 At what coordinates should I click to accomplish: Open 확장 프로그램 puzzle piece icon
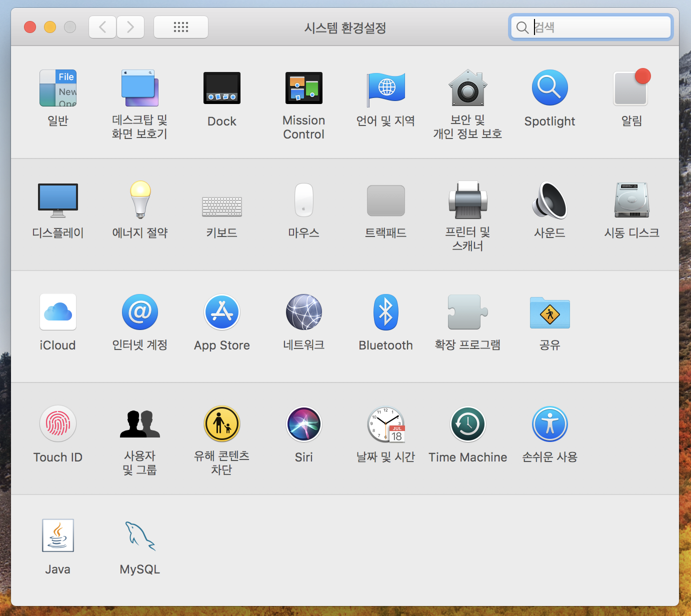(468, 312)
